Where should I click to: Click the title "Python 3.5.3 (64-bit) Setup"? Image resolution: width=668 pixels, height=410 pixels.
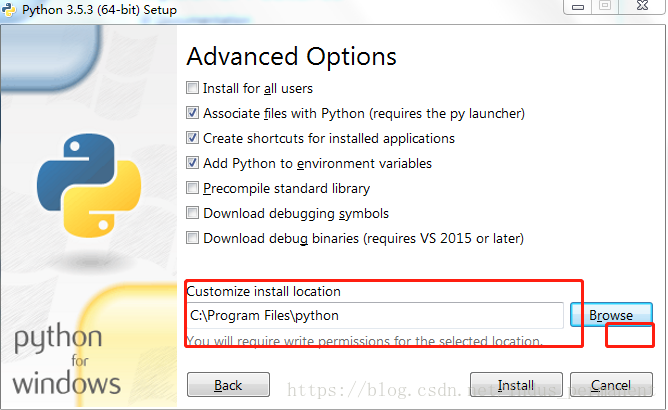point(99,9)
